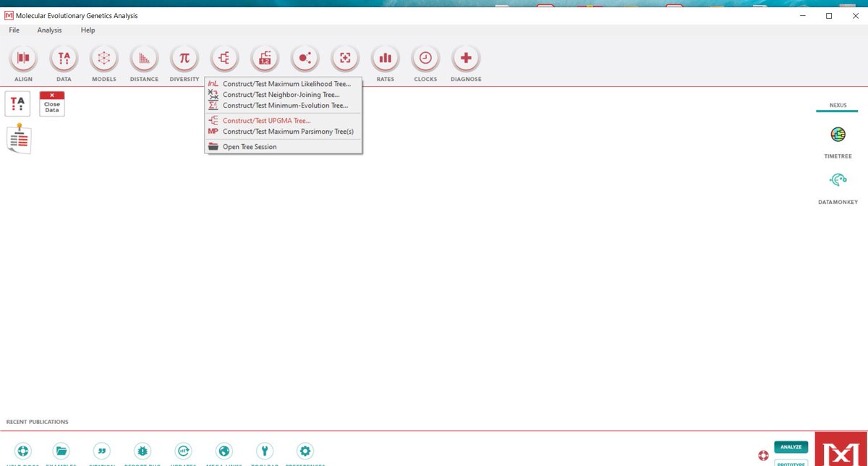Click the Close Data button
Image resolution: width=868 pixels, height=466 pixels.
52,103
